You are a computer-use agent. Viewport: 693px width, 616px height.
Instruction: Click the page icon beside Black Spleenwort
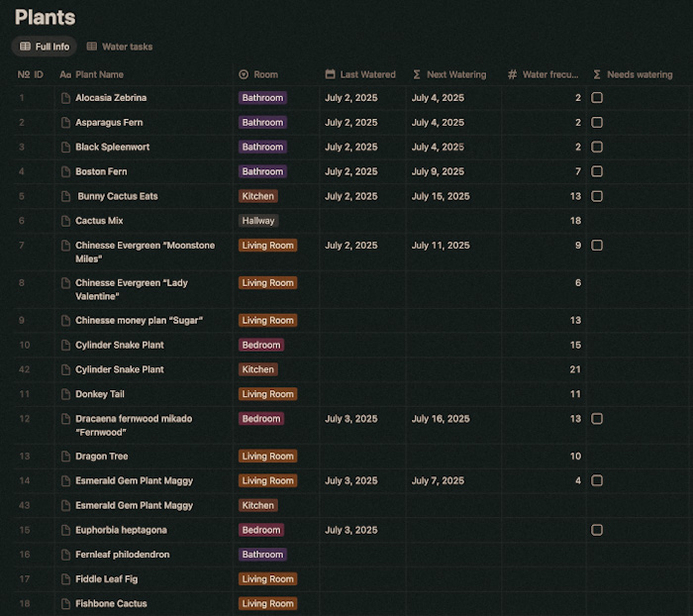(x=65, y=147)
